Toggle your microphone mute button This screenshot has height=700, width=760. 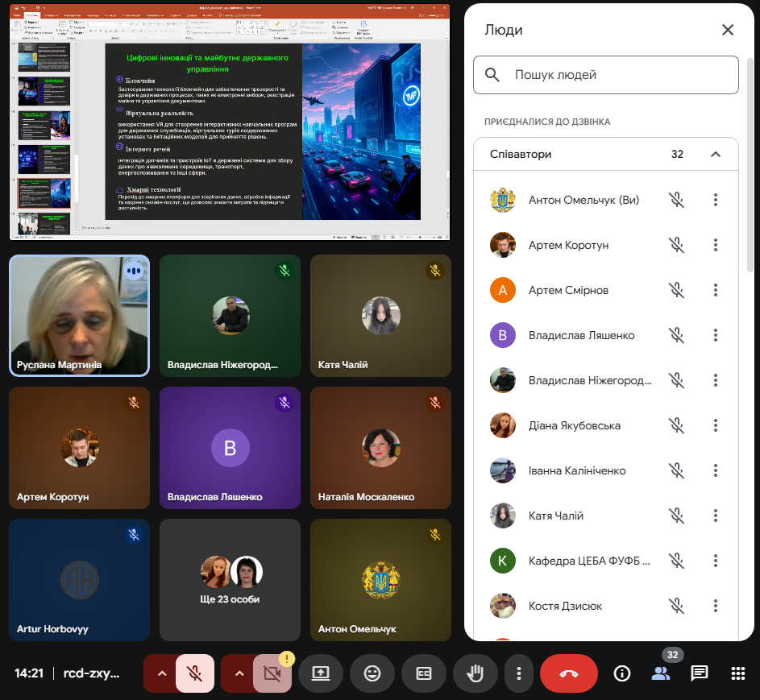(195, 673)
